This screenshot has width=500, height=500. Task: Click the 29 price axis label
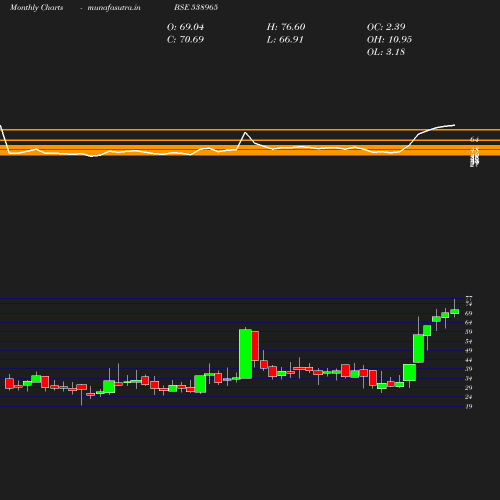click(469, 388)
